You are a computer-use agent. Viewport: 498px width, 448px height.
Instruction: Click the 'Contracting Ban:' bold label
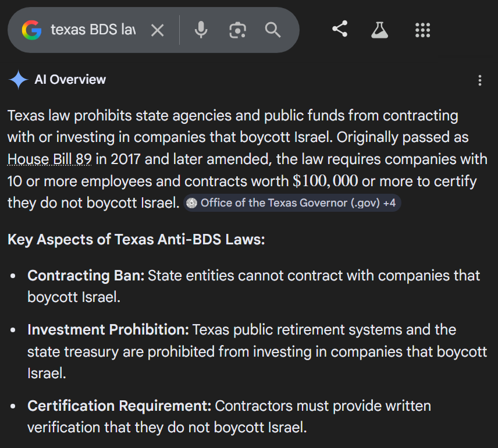pyautogui.click(x=86, y=275)
